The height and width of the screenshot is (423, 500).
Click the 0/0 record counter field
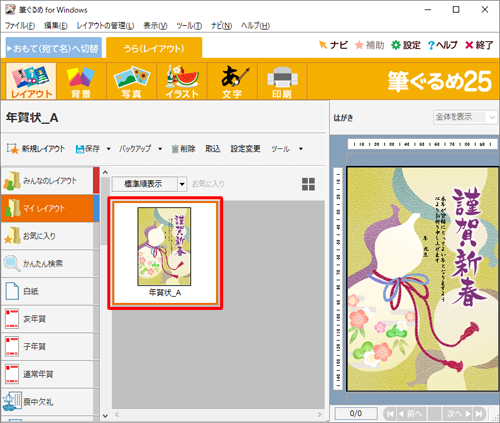click(x=356, y=414)
